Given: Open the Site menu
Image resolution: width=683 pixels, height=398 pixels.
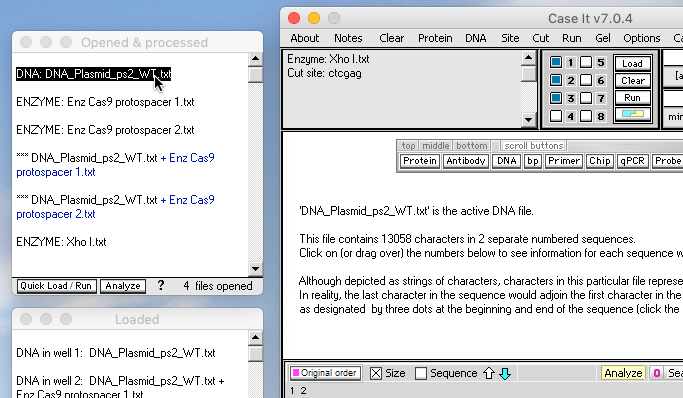Looking at the screenshot, I should click(510, 38).
